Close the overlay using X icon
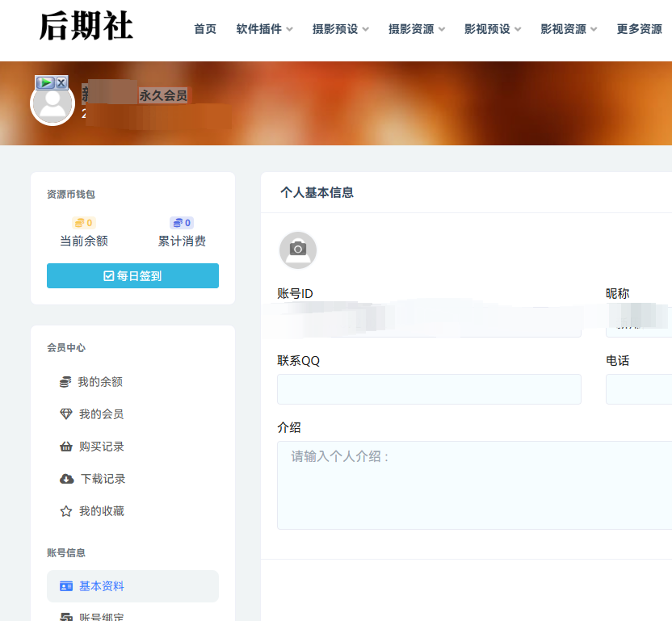The height and width of the screenshot is (621, 672). pyautogui.click(x=61, y=82)
